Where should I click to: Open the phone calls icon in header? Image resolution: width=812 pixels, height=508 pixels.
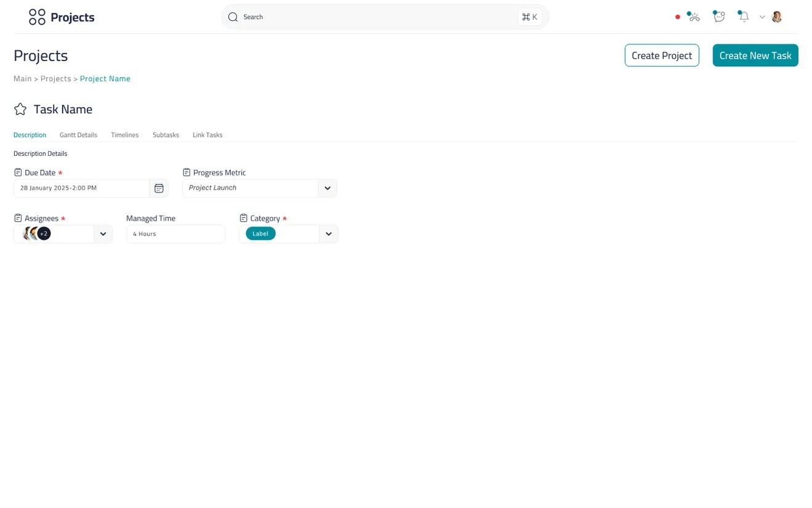pyautogui.click(x=694, y=17)
